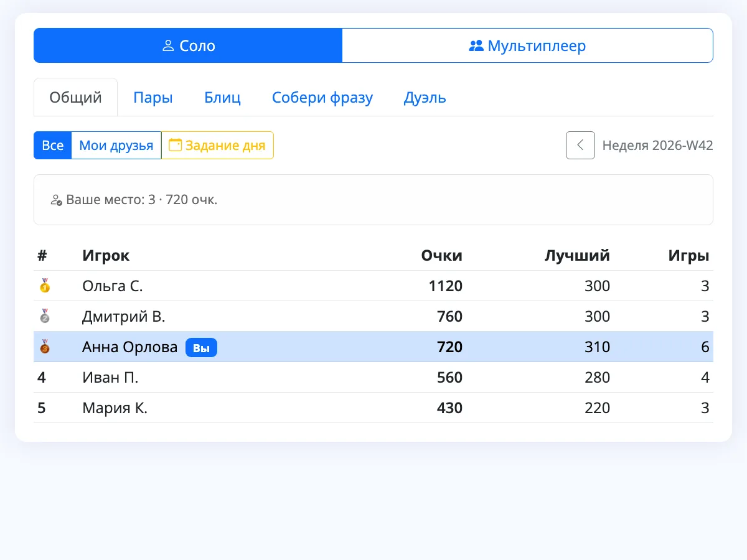Click best score 310
This screenshot has height=560, width=747.
pyautogui.click(x=598, y=347)
